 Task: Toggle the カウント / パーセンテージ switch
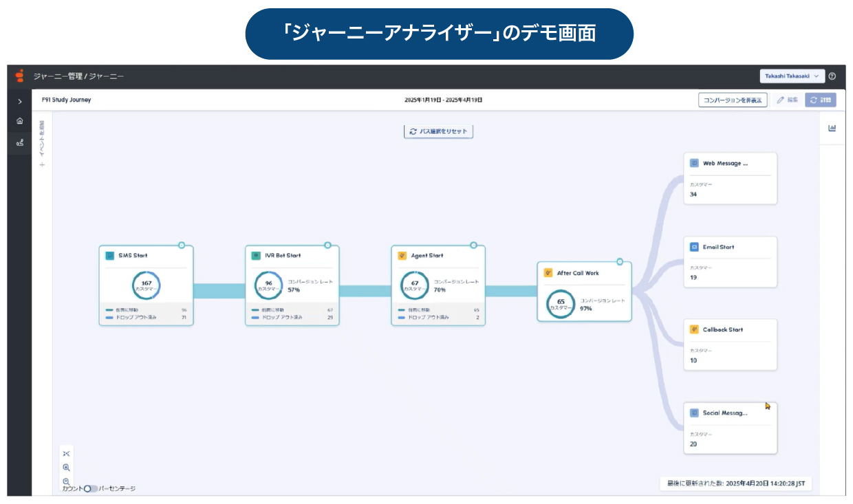(91, 489)
